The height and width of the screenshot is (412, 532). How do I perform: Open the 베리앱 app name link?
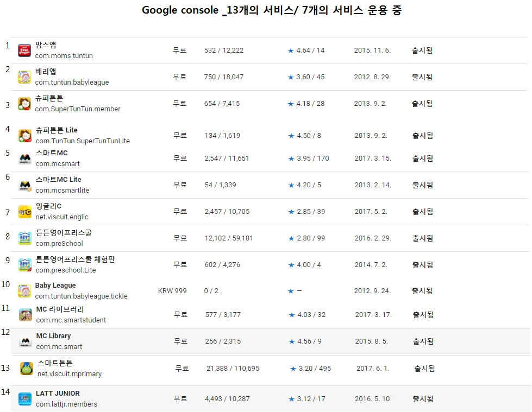click(46, 72)
